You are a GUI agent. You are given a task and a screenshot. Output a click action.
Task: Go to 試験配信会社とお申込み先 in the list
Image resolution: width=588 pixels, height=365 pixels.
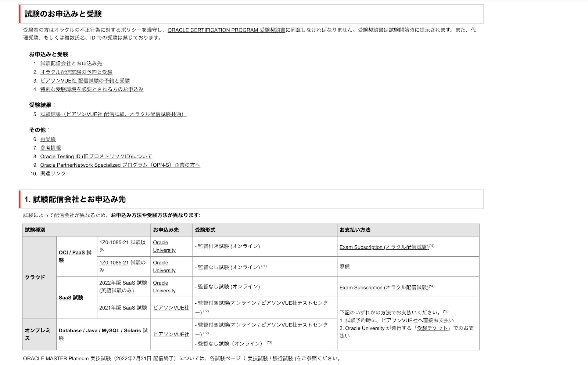pos(71,64)
